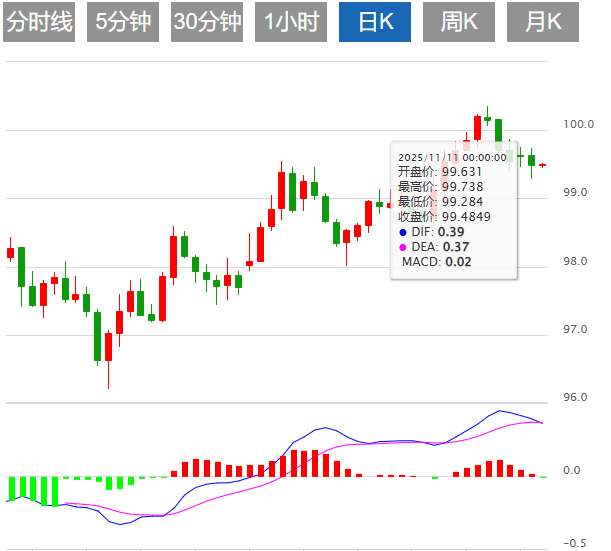Click the magenta DEA dot in the tooltip
Image resolution: width=611 pixels, height=551 pixels.
tap(403, 247)
